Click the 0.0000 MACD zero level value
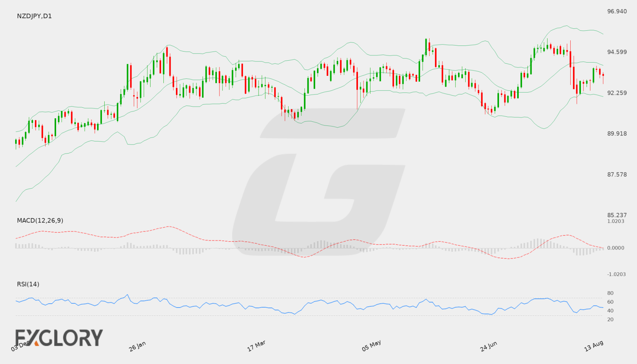637x364 pixels. click(x=616, y=248)
